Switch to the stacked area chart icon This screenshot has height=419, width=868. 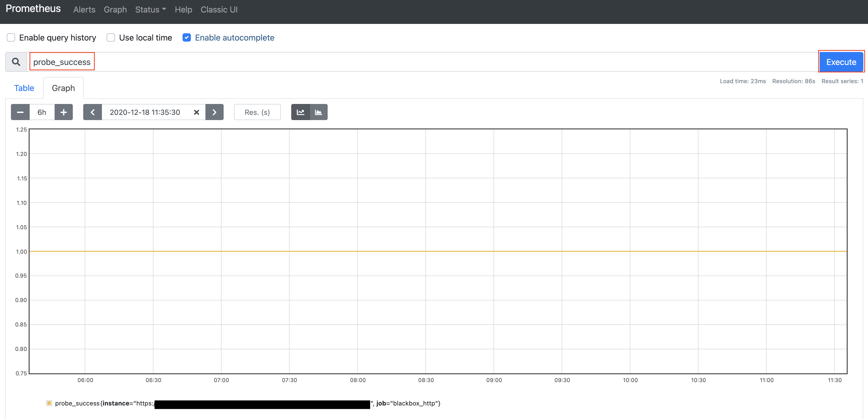(x=319, y=112)
